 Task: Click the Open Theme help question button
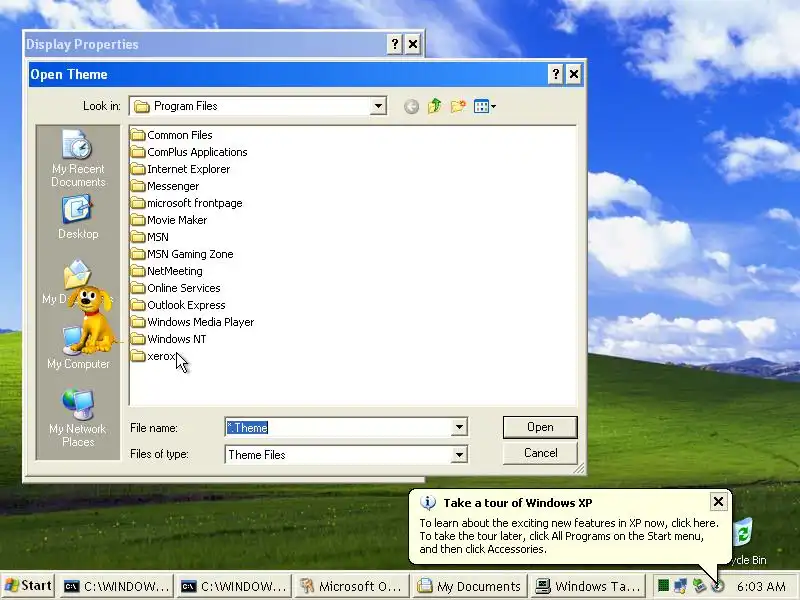point(555,74)
